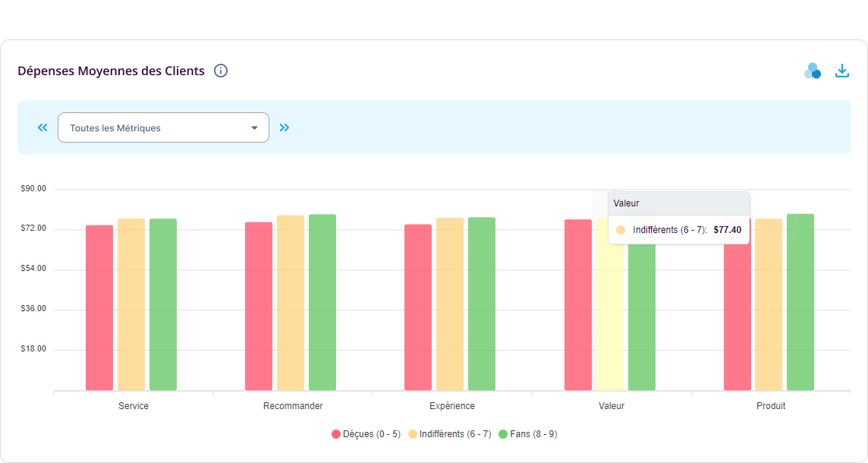Toggle the Indifférents (6 - 7) legend entry
The height and width of the screenshot is (463, 868).
(x=449, y=434)
